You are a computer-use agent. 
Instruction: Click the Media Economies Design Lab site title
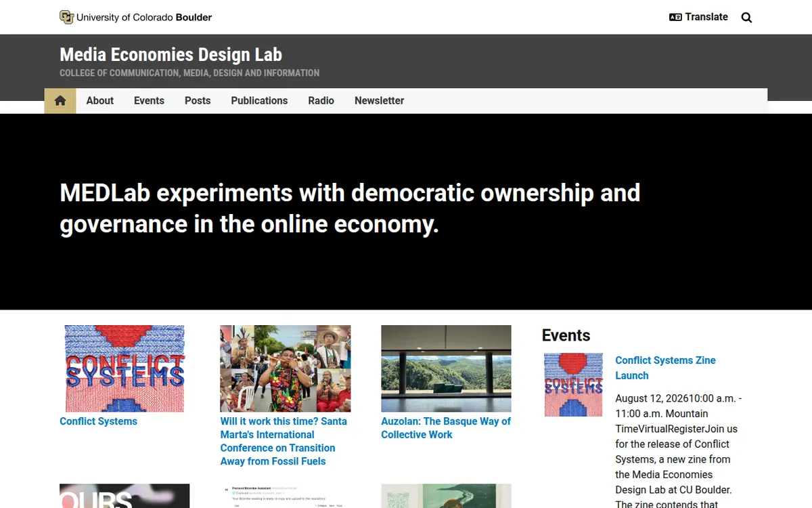click(x=171, y=55)
